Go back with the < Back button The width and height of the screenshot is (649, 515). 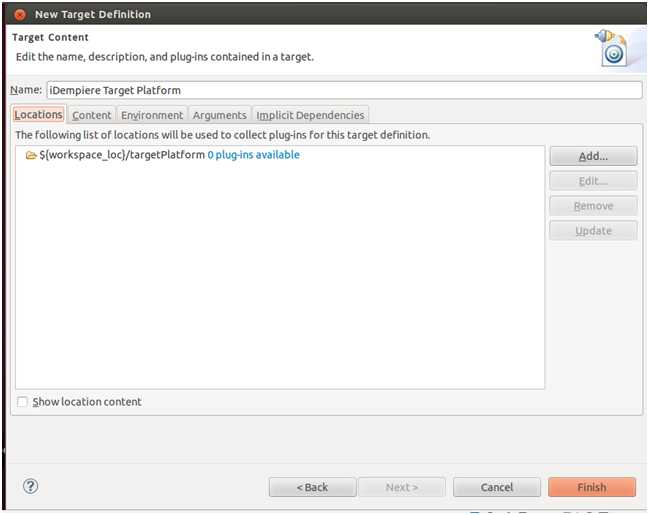(312, 487)
